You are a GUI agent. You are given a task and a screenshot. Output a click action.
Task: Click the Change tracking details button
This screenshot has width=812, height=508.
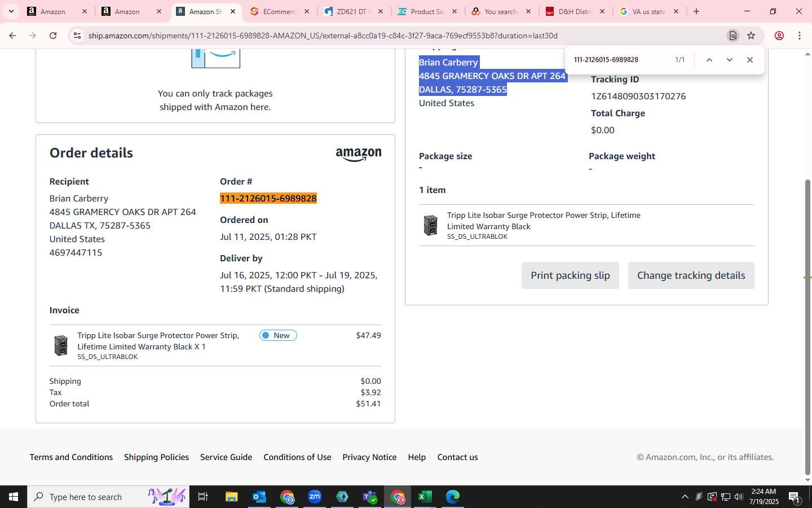(x=691, y=275)
